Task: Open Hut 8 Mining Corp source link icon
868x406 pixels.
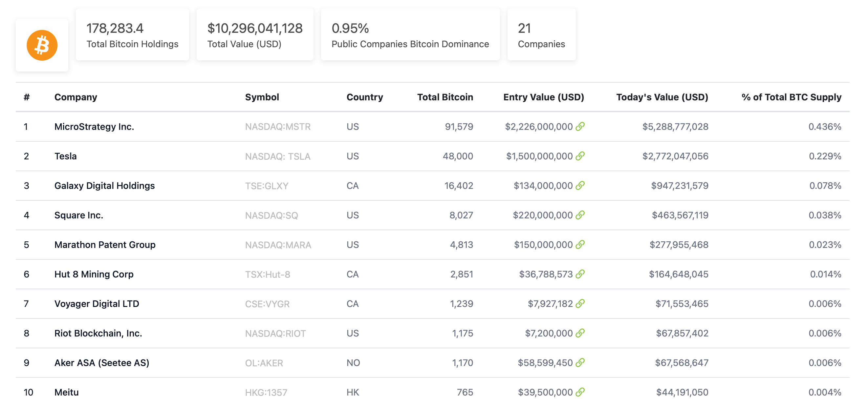Action: coord(580,274)
